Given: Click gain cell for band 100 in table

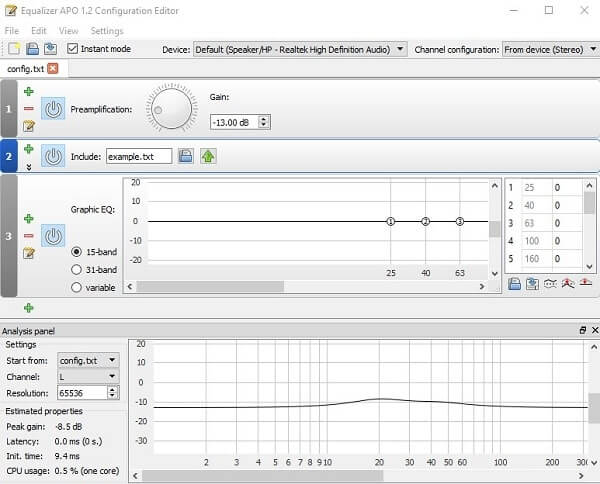Looking at the screenshot, I should point(567,241).
